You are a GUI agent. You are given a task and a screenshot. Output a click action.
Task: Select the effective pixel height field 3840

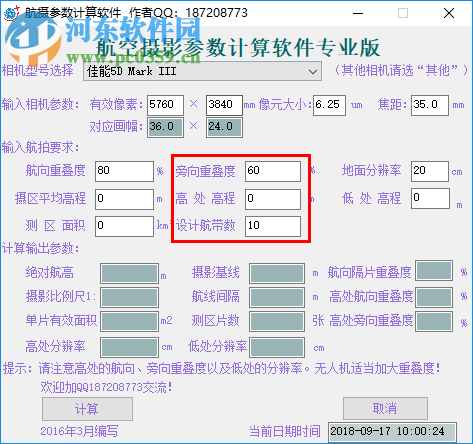coord(224,105)
